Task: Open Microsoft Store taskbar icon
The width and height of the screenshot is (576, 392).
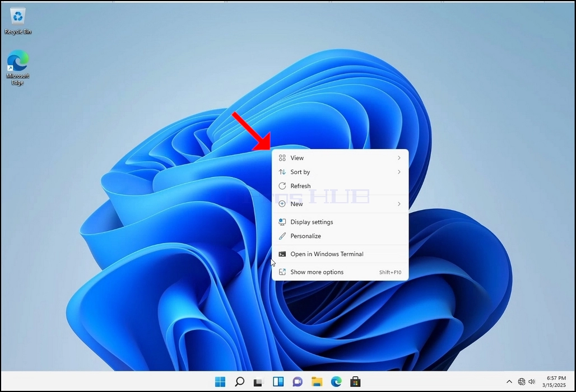Action: (355, 382)
